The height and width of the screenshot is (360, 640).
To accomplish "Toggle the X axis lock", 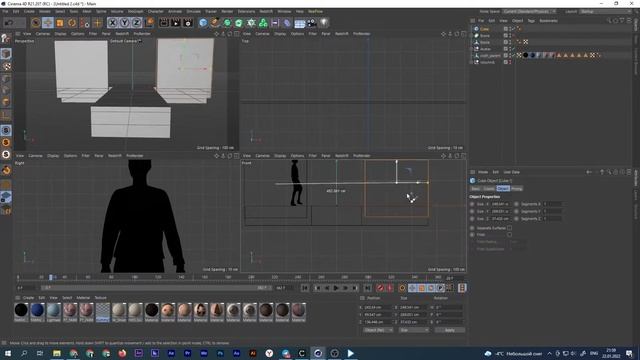I will [113, 23].
